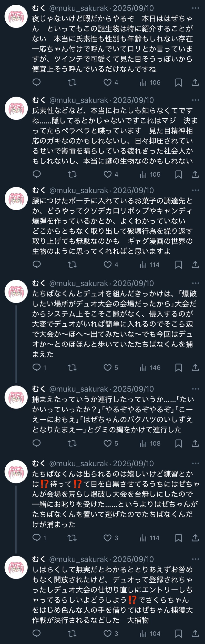
Task: View analytics of tweet with 146 views
Action: [150, 368]
